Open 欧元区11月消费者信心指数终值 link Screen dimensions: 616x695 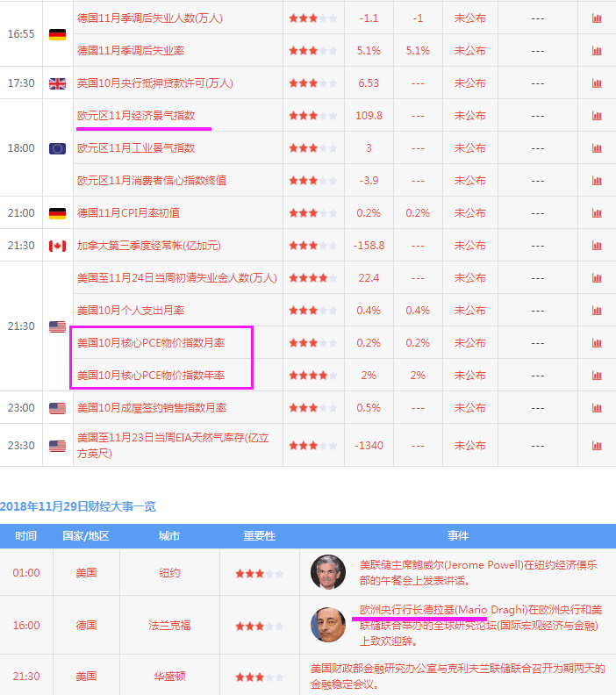pos(152,181)
